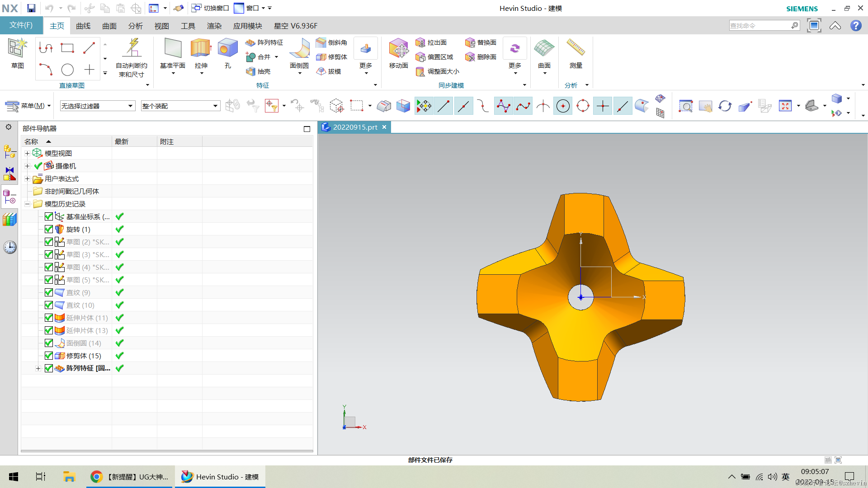Viewport: 868px width, 488px height.
Task: Uncheck the 基准坐标系 feature checkbox
Action: tap(49, 216)
